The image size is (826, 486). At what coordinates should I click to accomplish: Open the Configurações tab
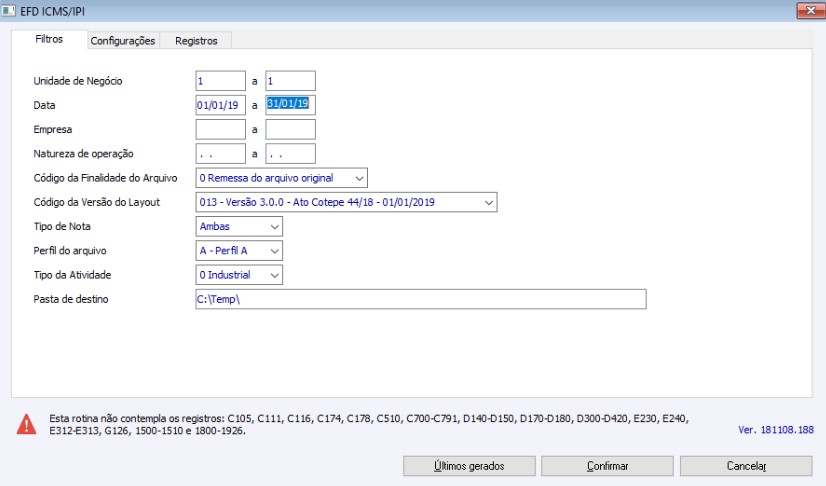[123, 41]
